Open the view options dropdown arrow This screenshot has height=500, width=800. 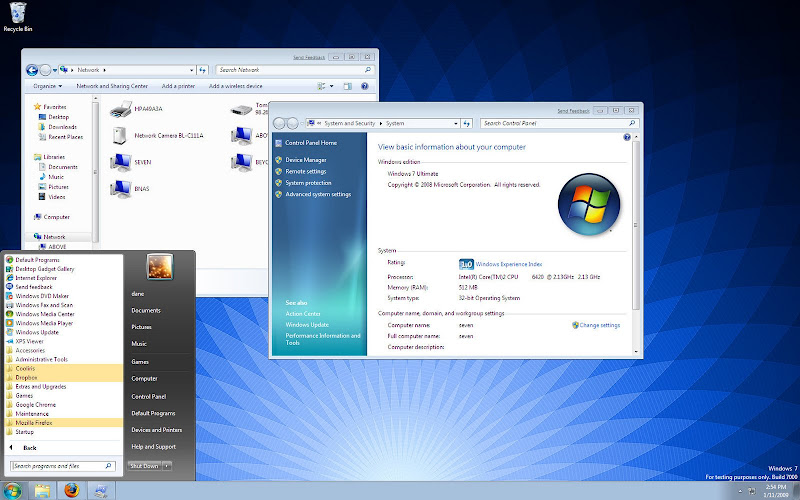(332, 86)
